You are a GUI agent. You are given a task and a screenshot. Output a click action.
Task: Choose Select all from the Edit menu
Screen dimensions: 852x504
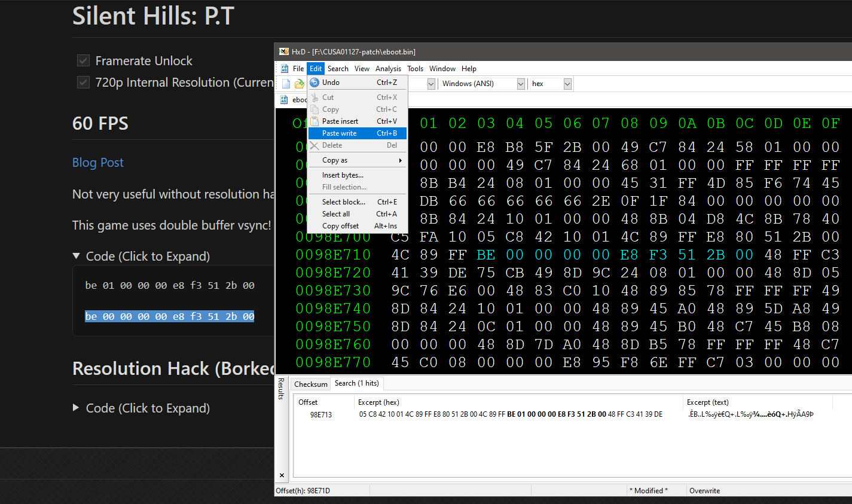(x=357, y=214)
